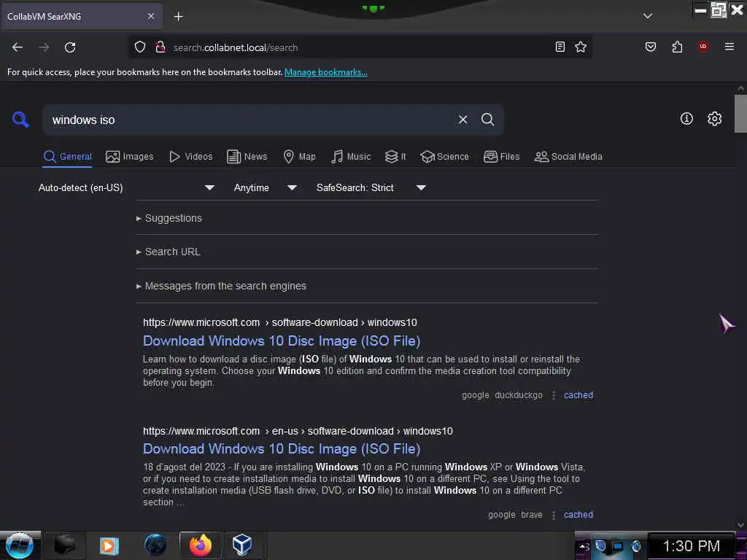This screenshot has width=747, height=560.
Task: Click the blue SearXNG magnifier logo
Action: [20, 119]
